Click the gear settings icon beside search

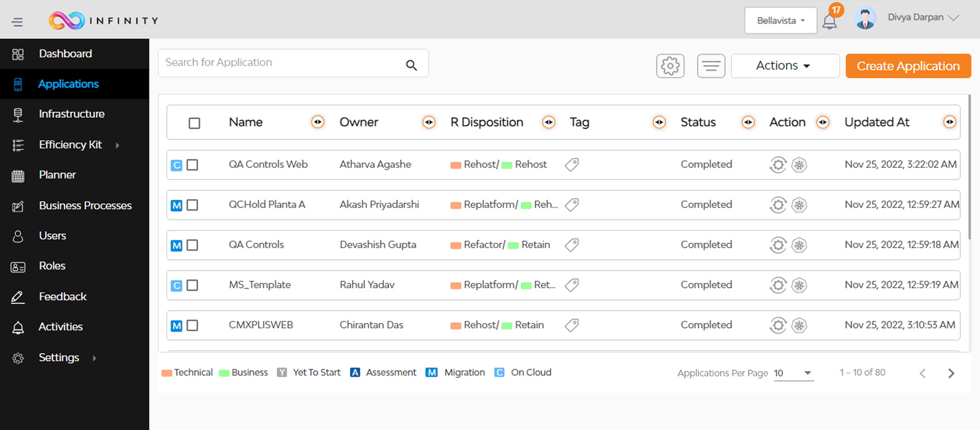[670, 66]
